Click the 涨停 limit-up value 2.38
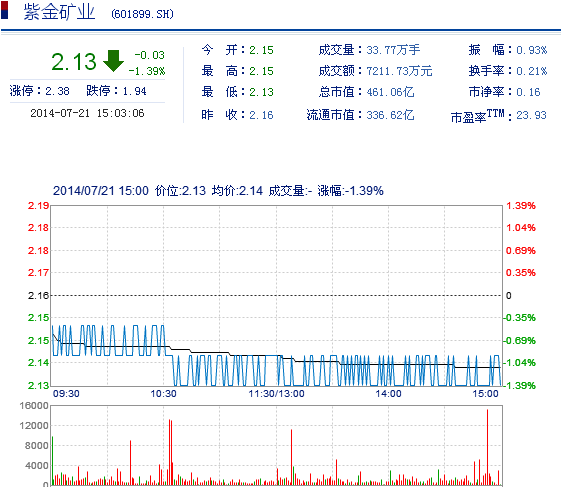562x487 pixels. [57, 91]
